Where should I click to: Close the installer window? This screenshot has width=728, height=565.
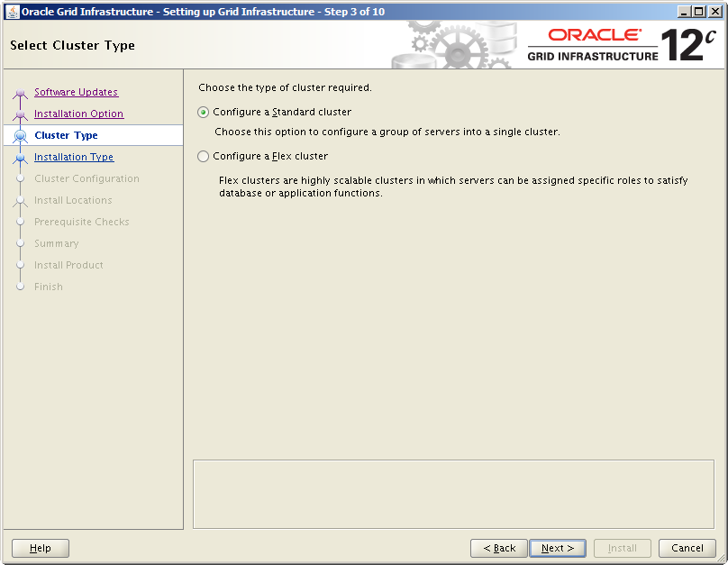tap(714, 12)
